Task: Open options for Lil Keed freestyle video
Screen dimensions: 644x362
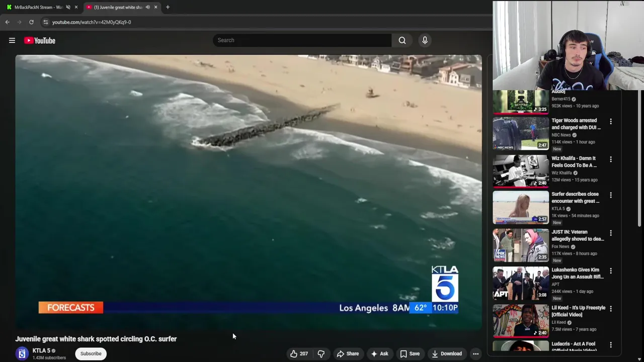Action: coord(611,308)
